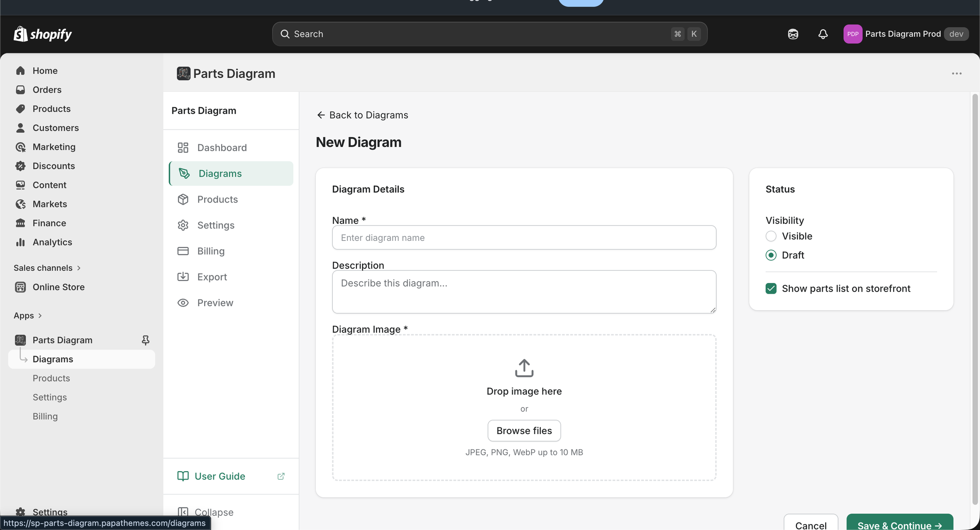Expand the Sales channels section
This screenshot has width=980, height=530.
[x=47, y=268]
